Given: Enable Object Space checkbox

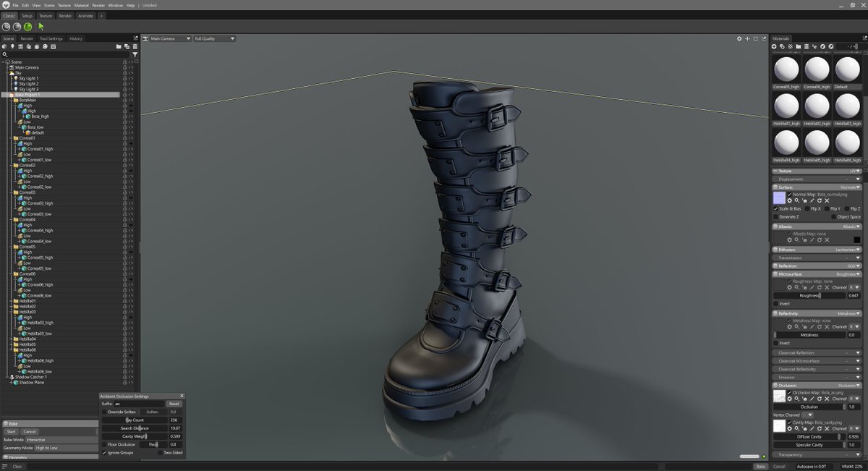Looking at the screenshot, I should (x=834, y=217).
